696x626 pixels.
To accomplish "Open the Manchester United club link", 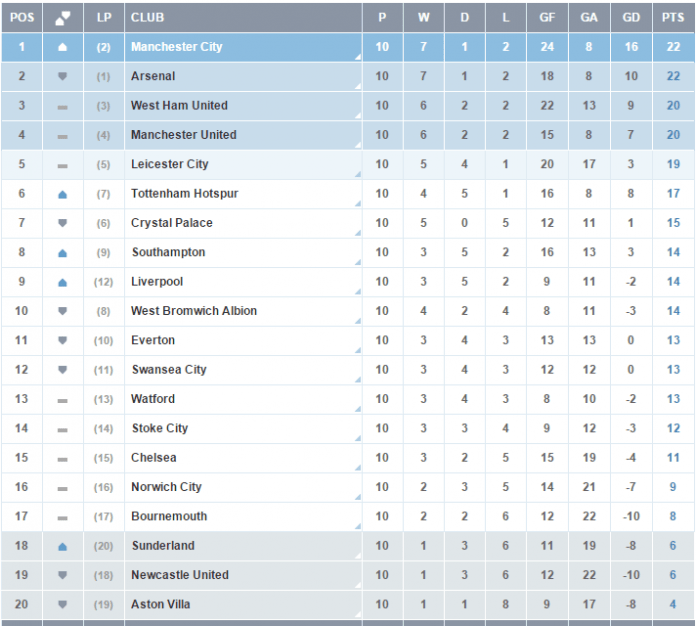I will click(183, 135).
